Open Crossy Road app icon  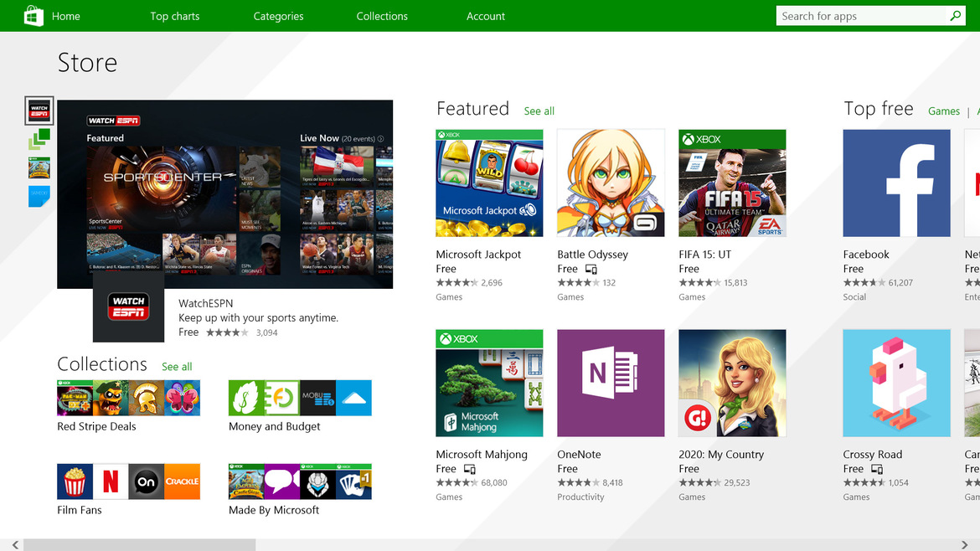coord(896,383)
